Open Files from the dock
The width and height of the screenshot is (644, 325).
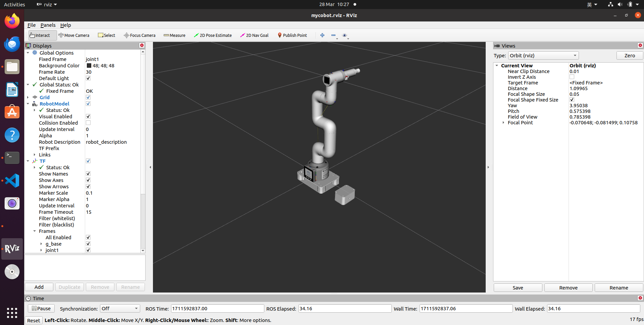12,67
